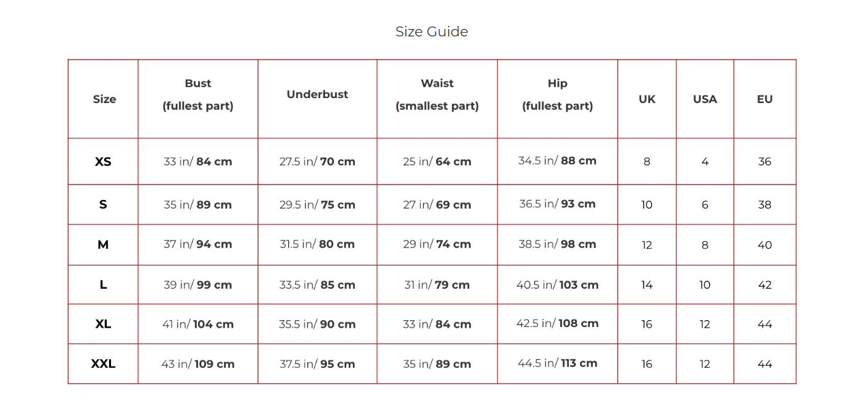Viewport: 868px width, 398px height.
Task: Click the EU 36 cell in XS row
Action: point(764,162)
